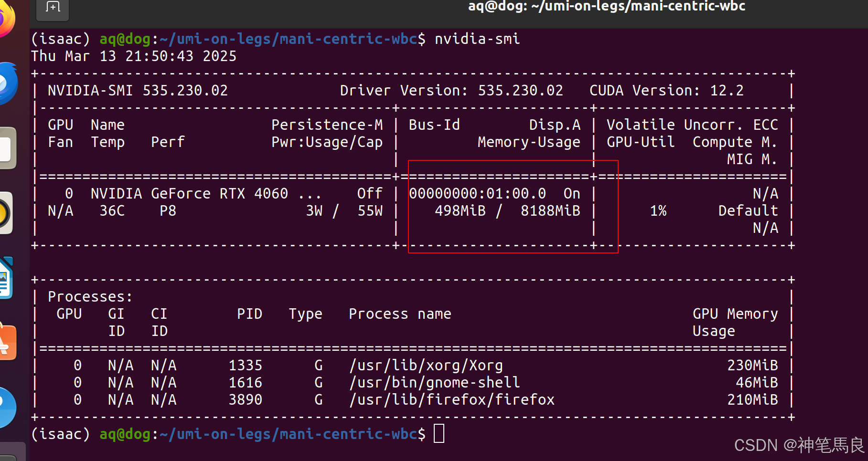Click the Processes: section label
868x461 pixels.
coord(90,297)
